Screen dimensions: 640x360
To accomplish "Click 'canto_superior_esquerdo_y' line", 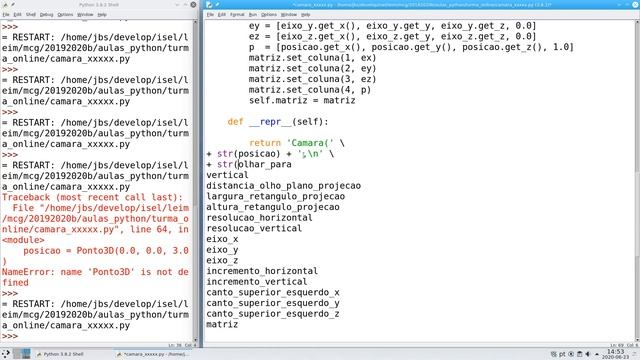I will click(273, 303).
